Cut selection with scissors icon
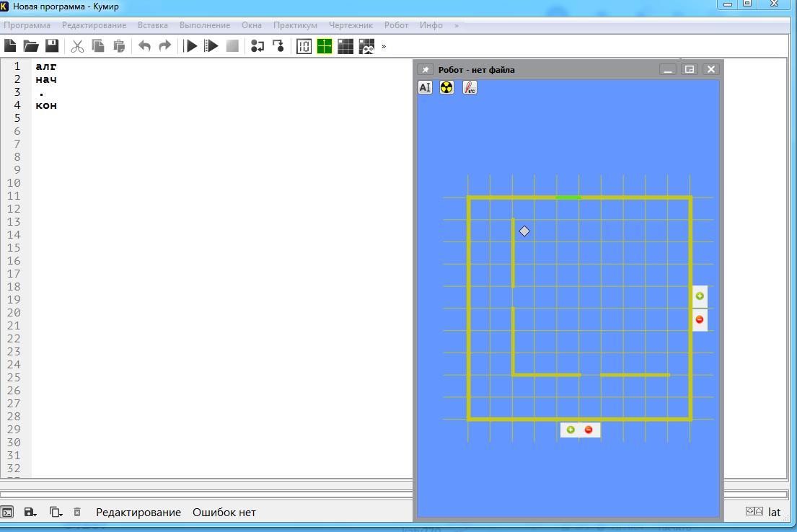This screenshot has width=797, height=532. (77, 46)
